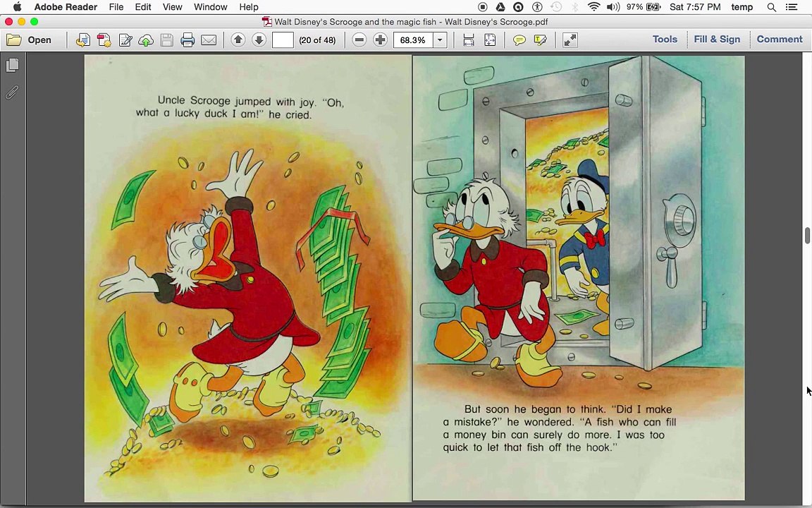Show attachments with the paperclip icon
812x508 pixels.
pos(13,92)
